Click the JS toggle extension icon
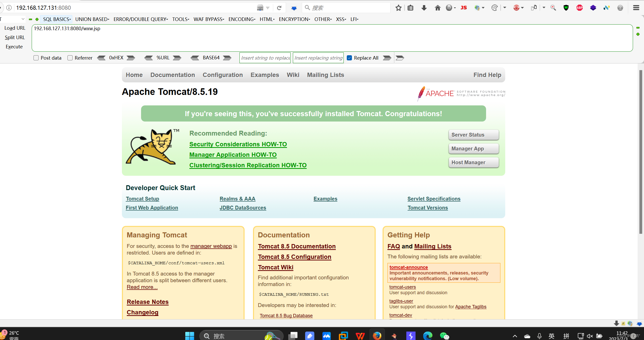 pos(464,8)
